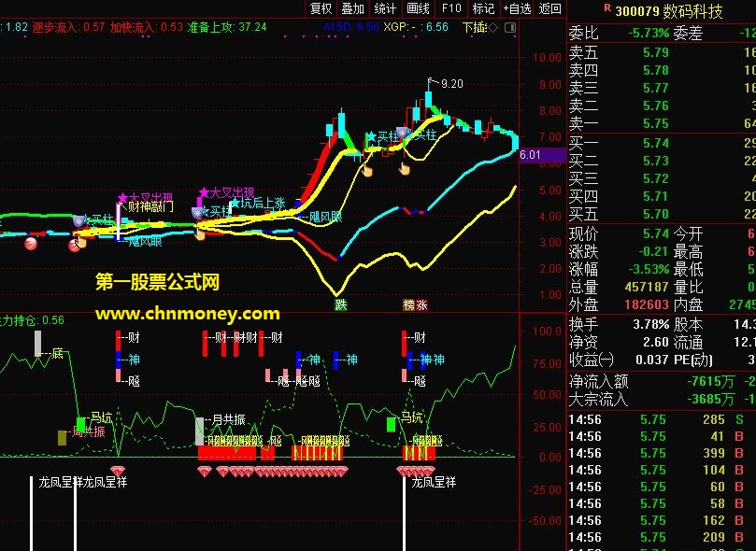Viewport: 756px width, 551px height.
Task: Select the 14:56 trade of 209 lots
Action: [x=662, y=538]
